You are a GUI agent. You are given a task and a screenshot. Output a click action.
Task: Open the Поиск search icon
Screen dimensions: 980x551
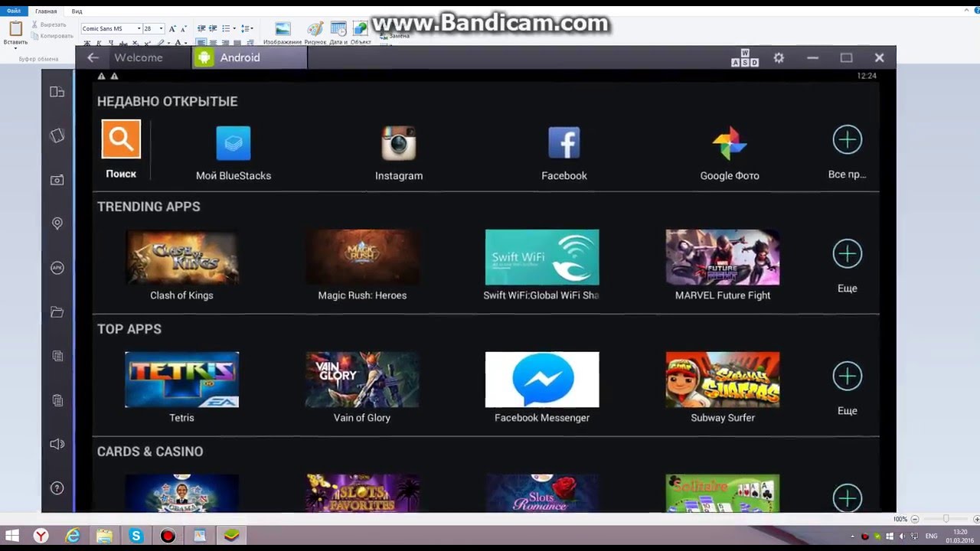[x=121, y=139]
